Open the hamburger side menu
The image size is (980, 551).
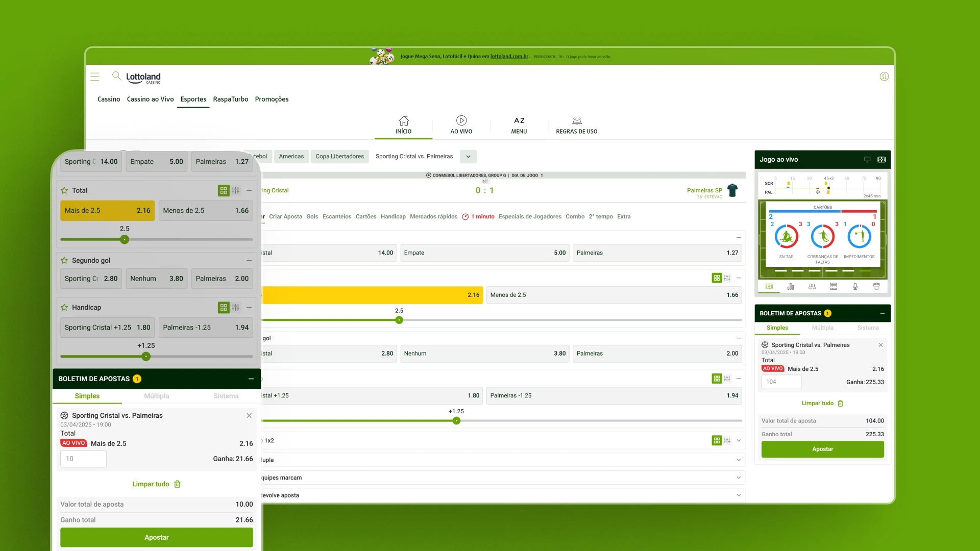point(95,77)
